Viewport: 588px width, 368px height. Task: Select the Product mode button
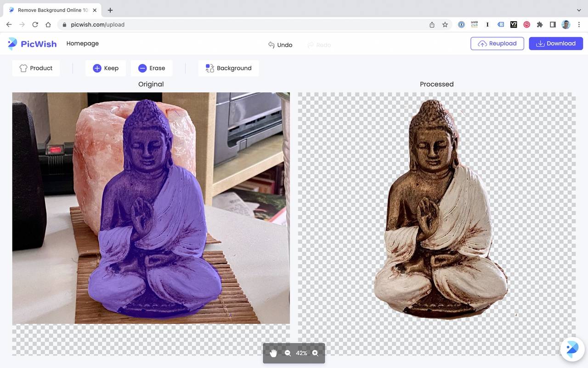(x=36, y=68)
